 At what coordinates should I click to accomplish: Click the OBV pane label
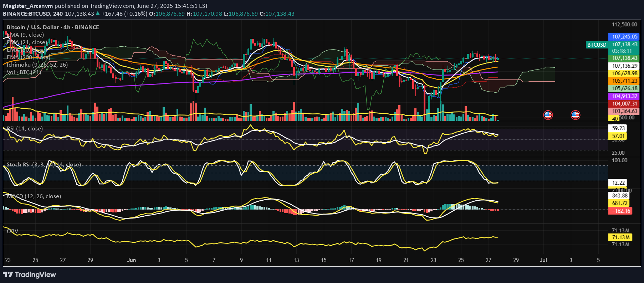(12, 231)
